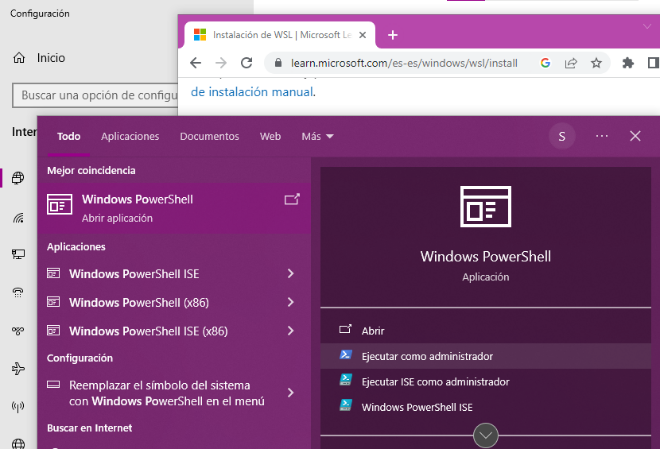
Task: Select the mobile hotspot icon in Configuración sidebar
Action: (18, 406)
